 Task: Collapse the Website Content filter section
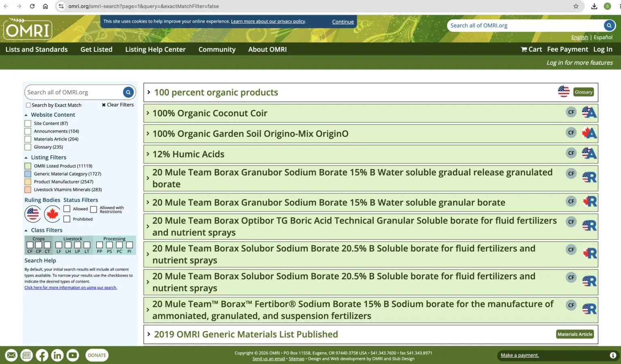click(26, 115)
